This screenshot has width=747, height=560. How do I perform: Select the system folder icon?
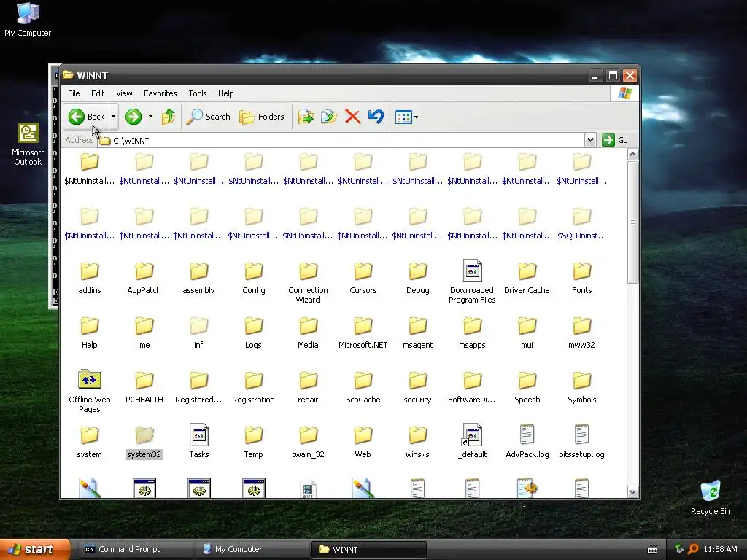coord(90,435)
